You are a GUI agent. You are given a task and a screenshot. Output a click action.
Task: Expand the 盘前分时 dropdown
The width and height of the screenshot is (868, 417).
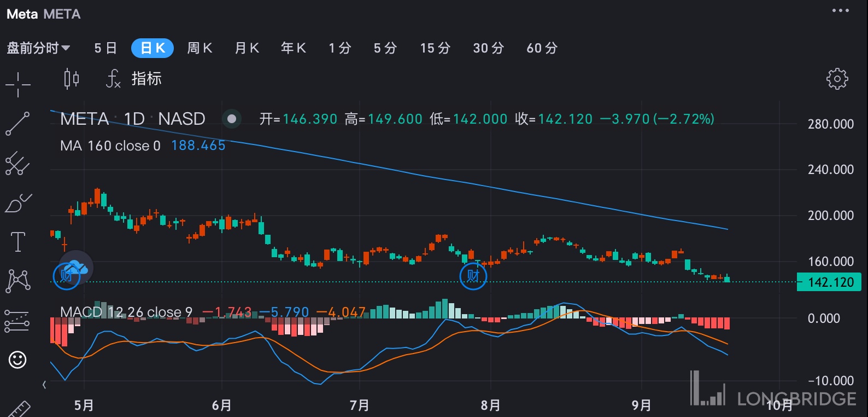(38, 48)
